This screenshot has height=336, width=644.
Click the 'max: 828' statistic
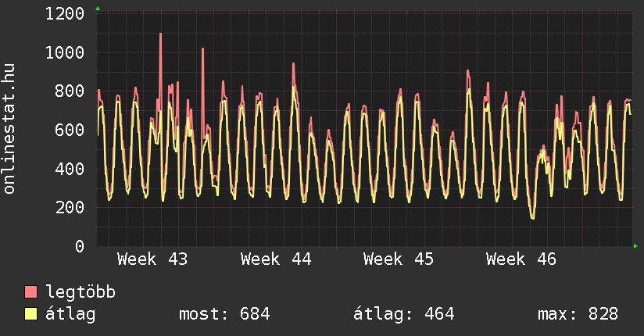tap(578, 314)
